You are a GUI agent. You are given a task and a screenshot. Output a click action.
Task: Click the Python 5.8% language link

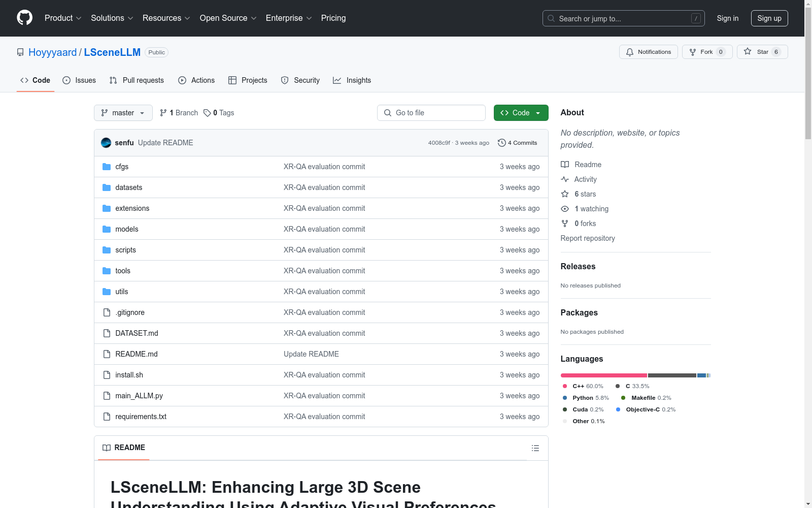(585, 398)
